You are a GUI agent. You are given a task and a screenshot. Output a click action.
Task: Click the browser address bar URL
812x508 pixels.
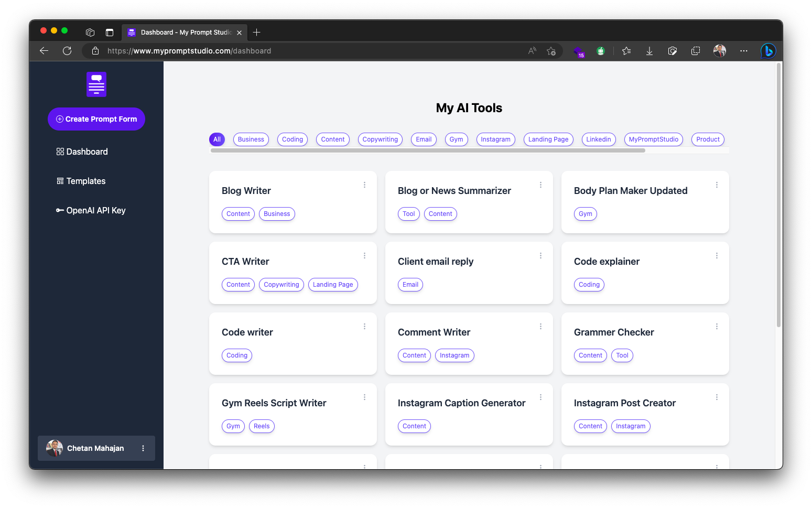189,51
